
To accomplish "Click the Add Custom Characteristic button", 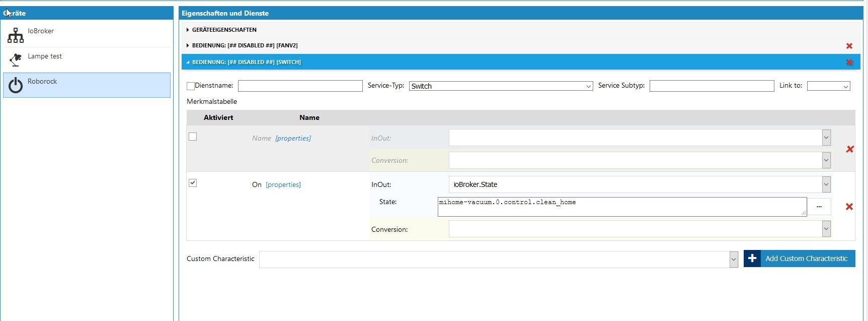I will pyautogui.click(x=799, y=259).
